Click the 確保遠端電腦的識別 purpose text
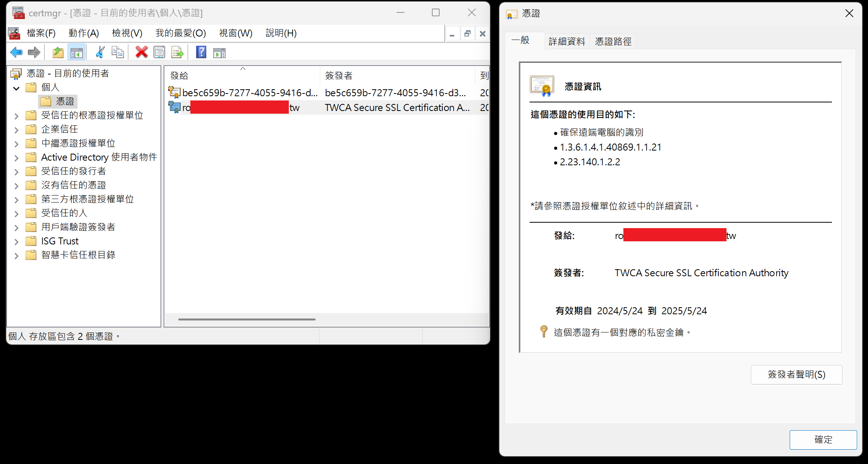This screenshot has width=868, height=464. (x=602, y=132)
